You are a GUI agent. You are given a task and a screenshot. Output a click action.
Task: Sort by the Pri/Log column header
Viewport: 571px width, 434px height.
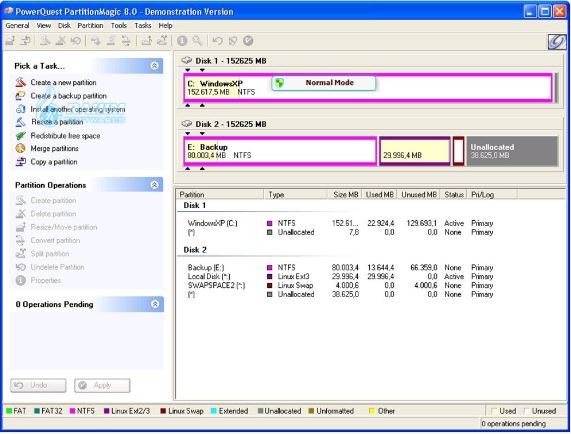[x=492, y=194]
